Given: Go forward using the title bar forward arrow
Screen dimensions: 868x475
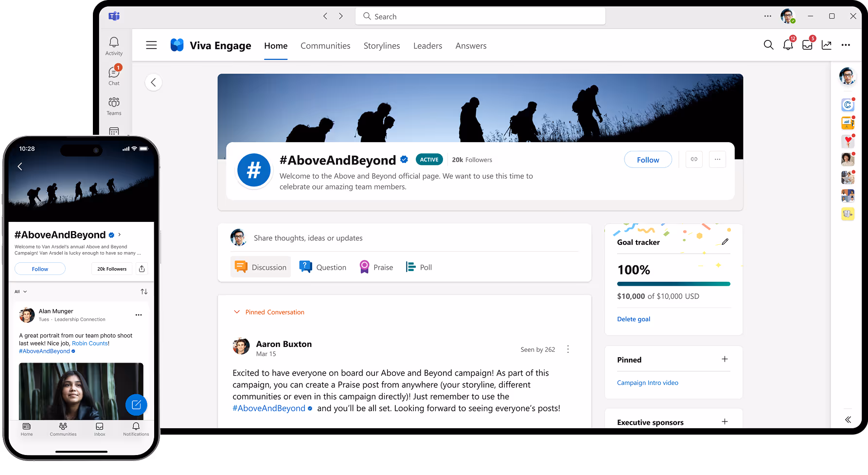Looking at the screenshot, I should pos(341,16).
